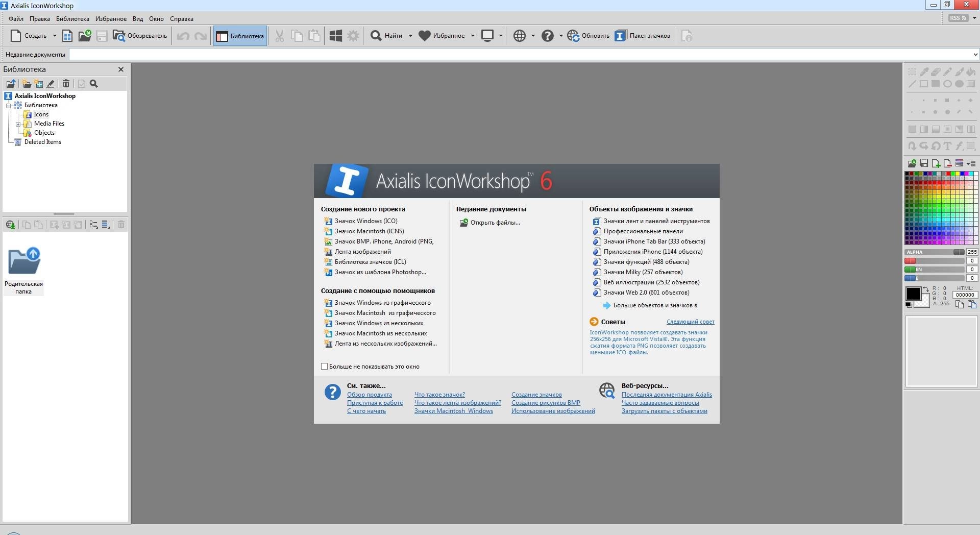The height and width of the screenshot is (535, 980).
Task: Open the Недавние документы combo box
Action: (x=524, y=54)
